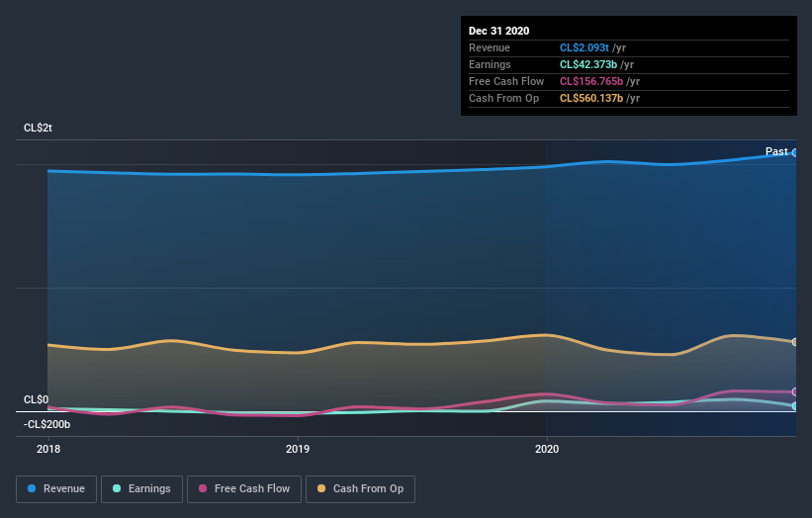Screen dimensions: 812x518
Task: Click the Earnings row label in tooltip
Action: pyautogui.click(x=490, y=64)
